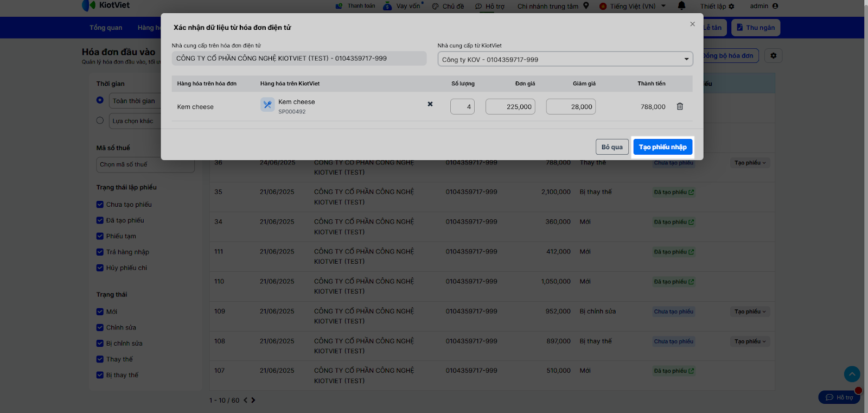Image resolution: width=868 pixels, height=413 pixels.
Task: Toggle the Chỉnh sửa status filter checkbox
Action: [100, 327]
